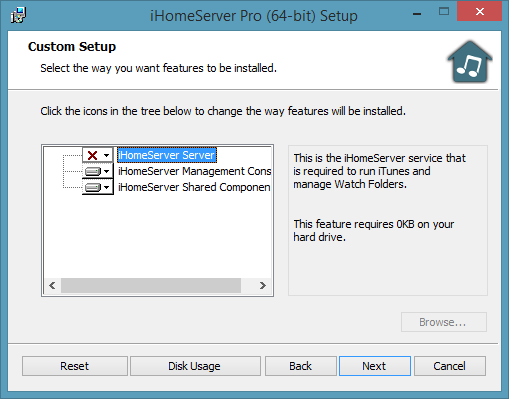Click the hard drive icon for Management Console
Screen dimensions: 509x399
point(92,171)
